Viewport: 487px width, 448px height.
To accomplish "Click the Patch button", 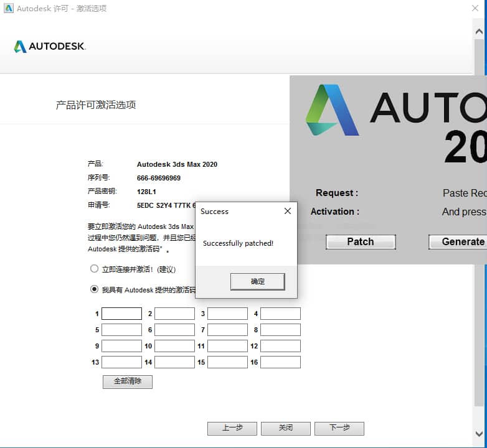I will [x=361, y=242].
